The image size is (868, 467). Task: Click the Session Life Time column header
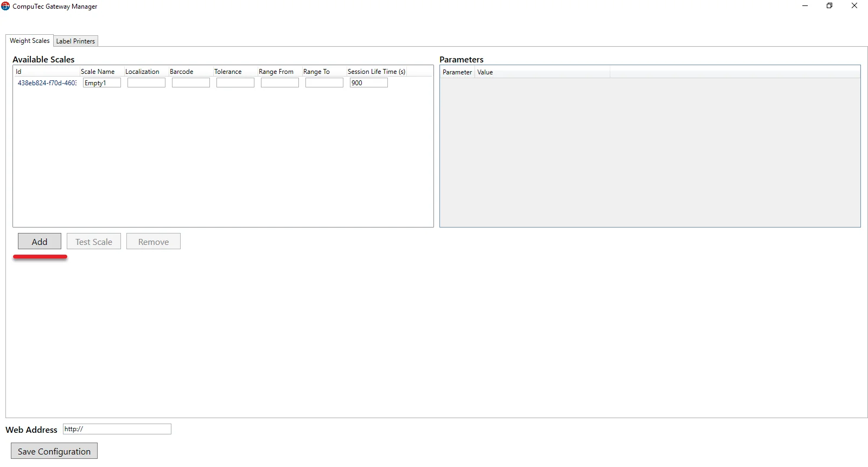(376, 72)
